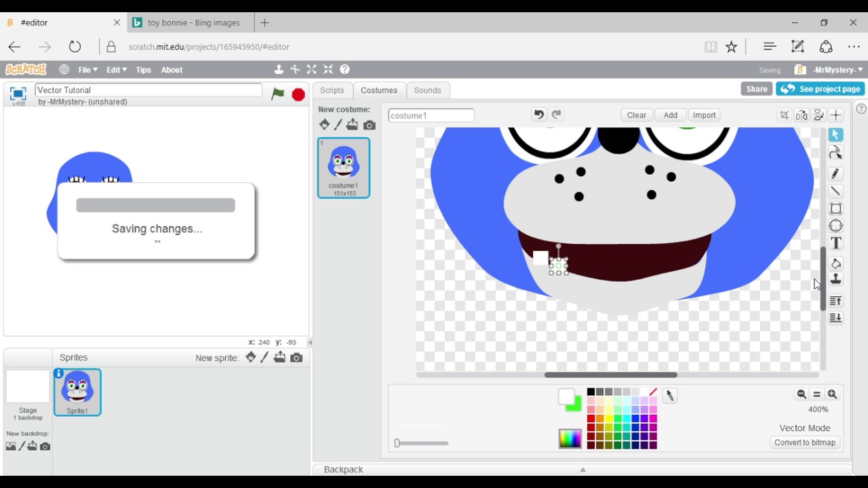Click the Crop icon above the canvas
Image resolution: width=868 pixels, height=488 pixels.
(x=785, y=115)
